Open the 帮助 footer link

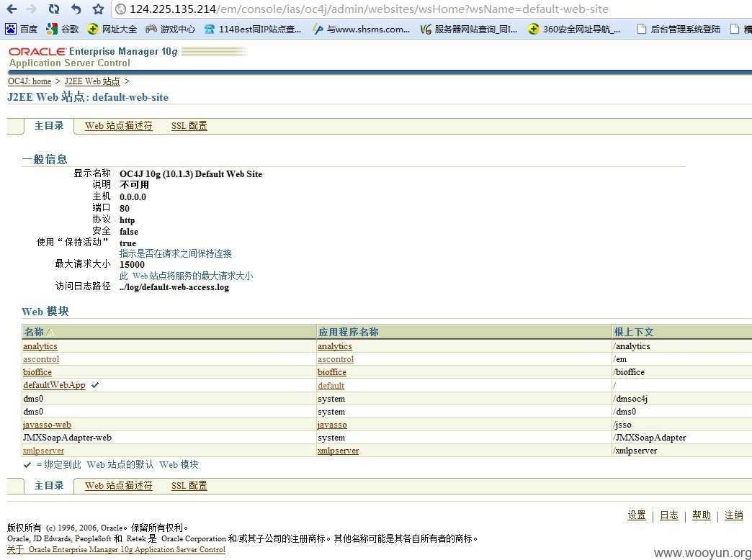(701, 515)
